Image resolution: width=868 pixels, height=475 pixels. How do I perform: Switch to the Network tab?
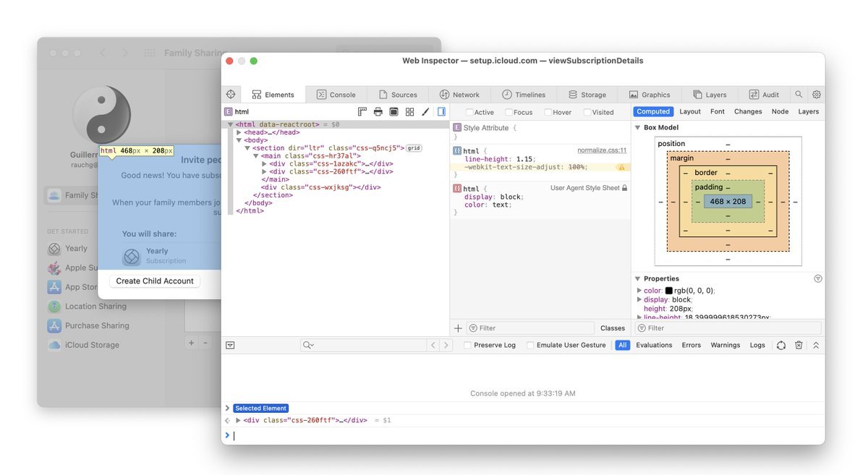click(459, 95)
